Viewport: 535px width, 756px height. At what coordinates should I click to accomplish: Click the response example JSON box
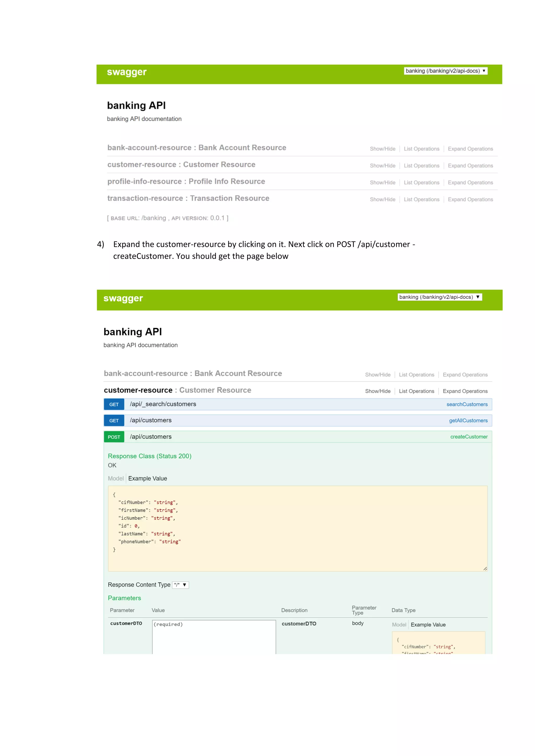(x=298, y=528)
